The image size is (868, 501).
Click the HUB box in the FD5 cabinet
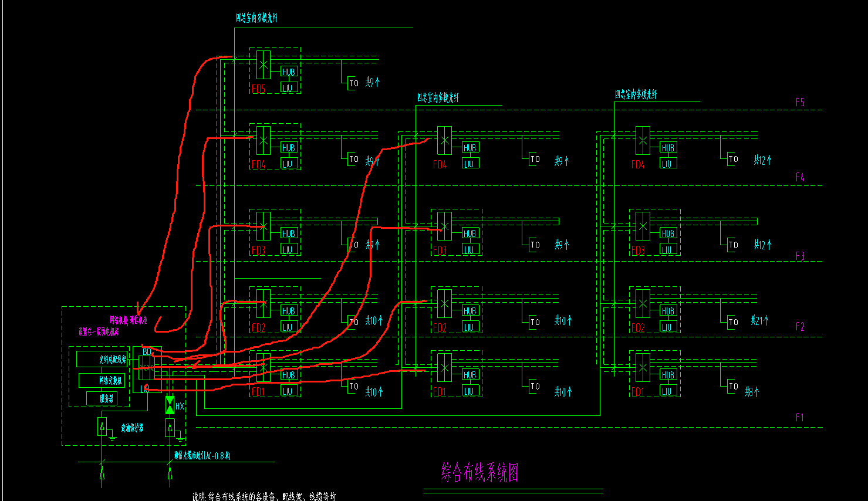tap(289, 72)
